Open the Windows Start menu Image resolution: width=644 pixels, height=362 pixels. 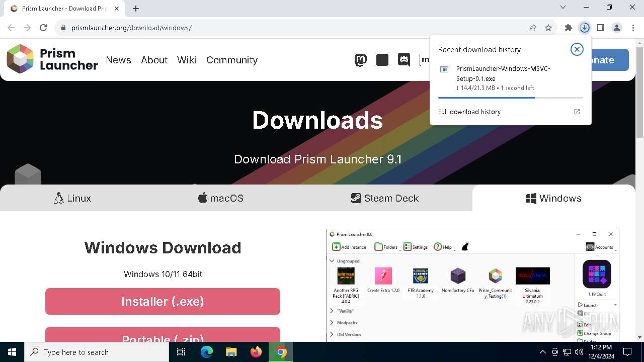pyautogui.click(x=12, y=352)
